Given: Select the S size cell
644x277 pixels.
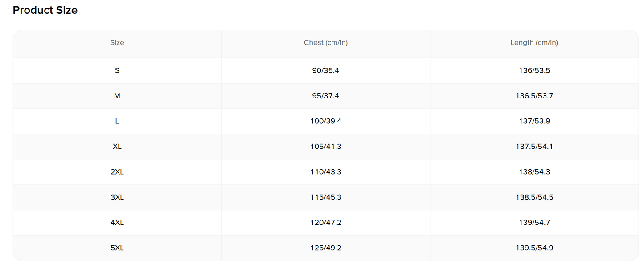Looking at the screenshot, I should coord(117,70).
